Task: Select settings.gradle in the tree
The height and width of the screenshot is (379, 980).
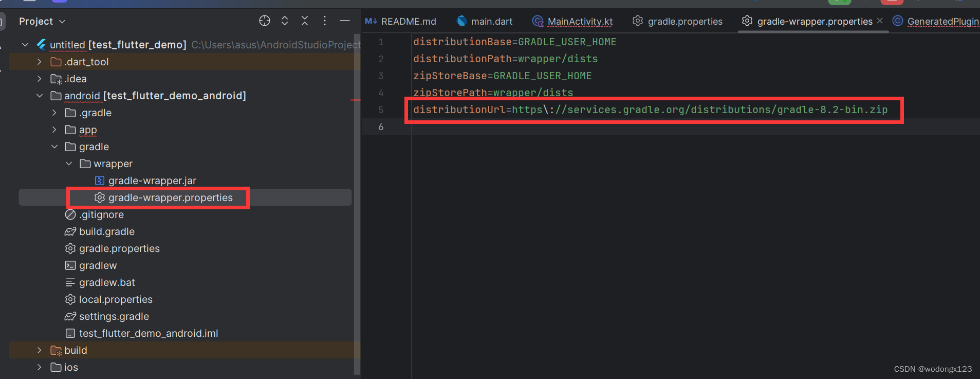Action: (114, 316)
